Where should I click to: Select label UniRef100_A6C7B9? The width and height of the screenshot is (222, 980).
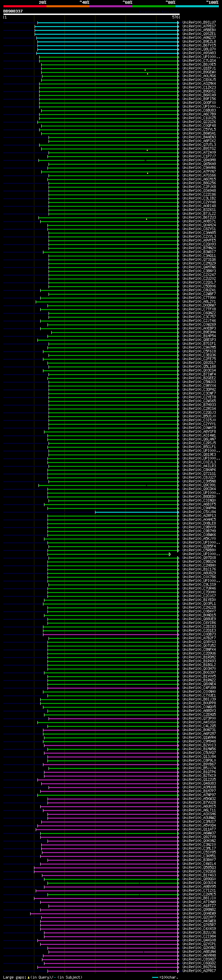click(x=199, y=114)
